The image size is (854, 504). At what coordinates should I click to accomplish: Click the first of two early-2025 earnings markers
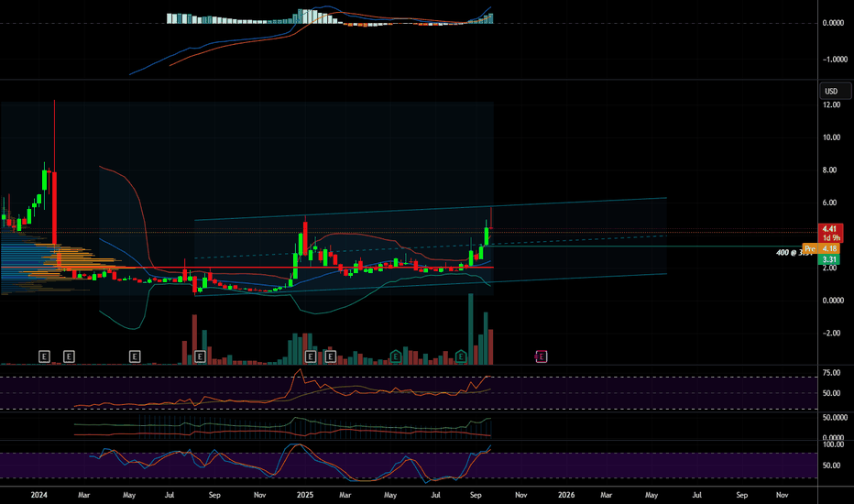click(310, 356)
